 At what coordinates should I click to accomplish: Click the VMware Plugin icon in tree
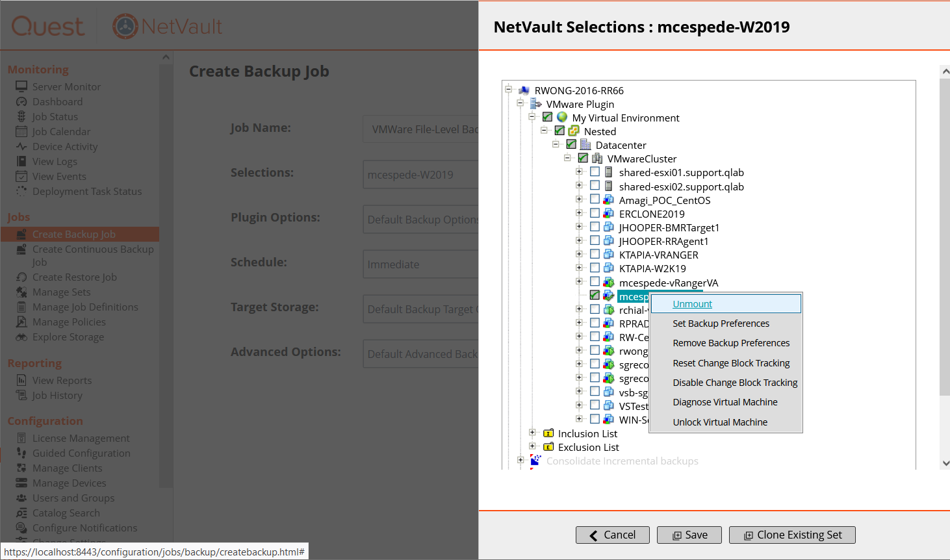536,104
